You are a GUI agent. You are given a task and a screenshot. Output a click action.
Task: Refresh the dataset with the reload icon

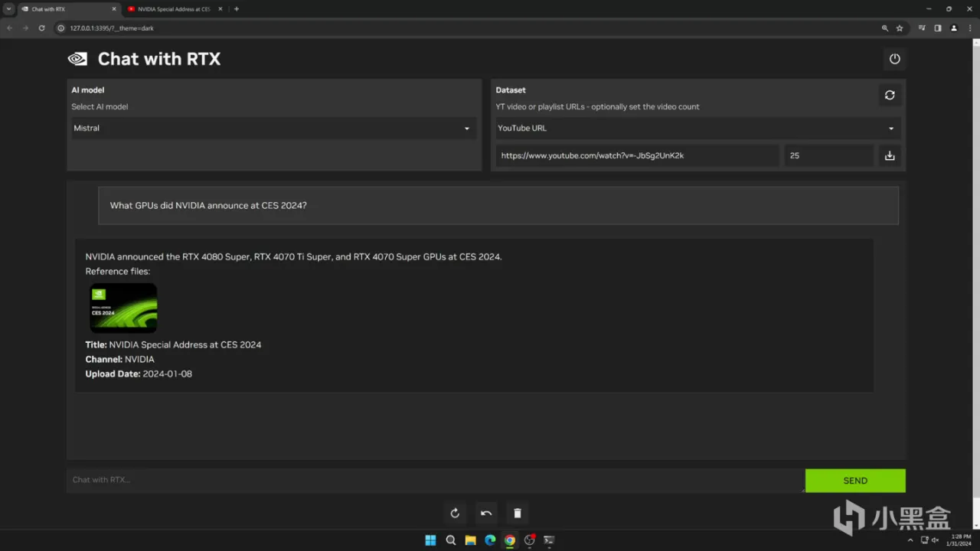click(x=890, y=95)
